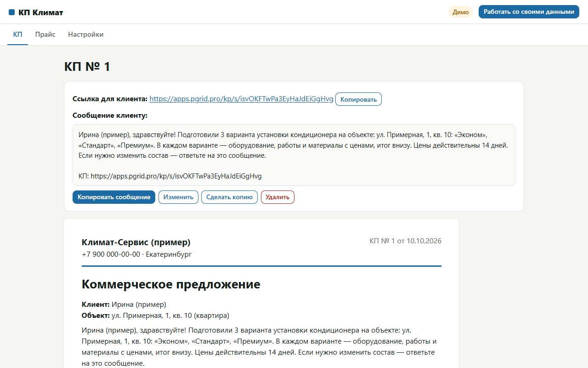Click the client message text box
The height and width of the screenshot is (368, 588).
(x=294, y=155)
